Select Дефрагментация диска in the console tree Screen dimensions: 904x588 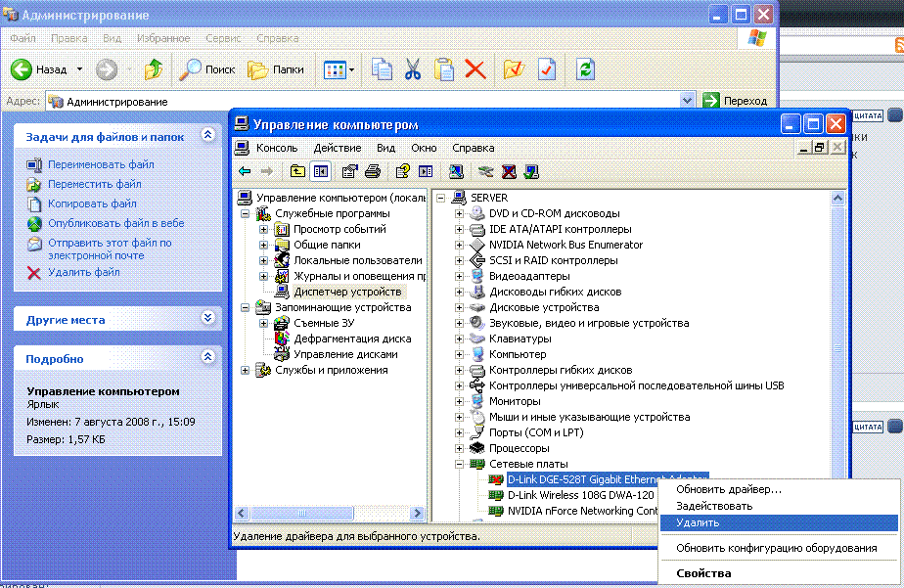tap(352, 339)
